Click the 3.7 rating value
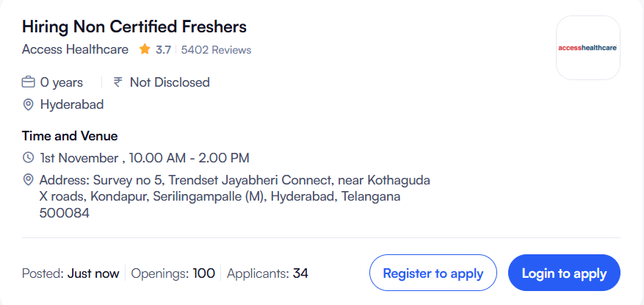Image resolution: width=644 pixels, height=305 pixels. [x=163, y=50]
